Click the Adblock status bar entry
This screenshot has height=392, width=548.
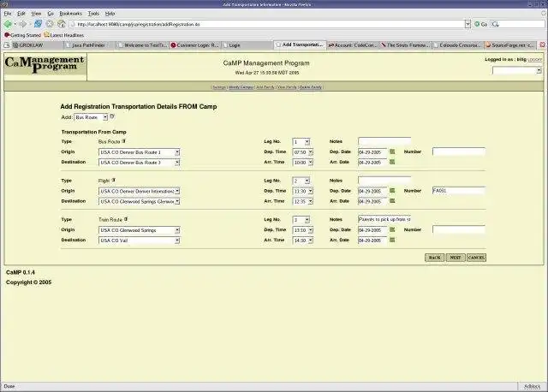pyautogui.click(x=532, y=386)
